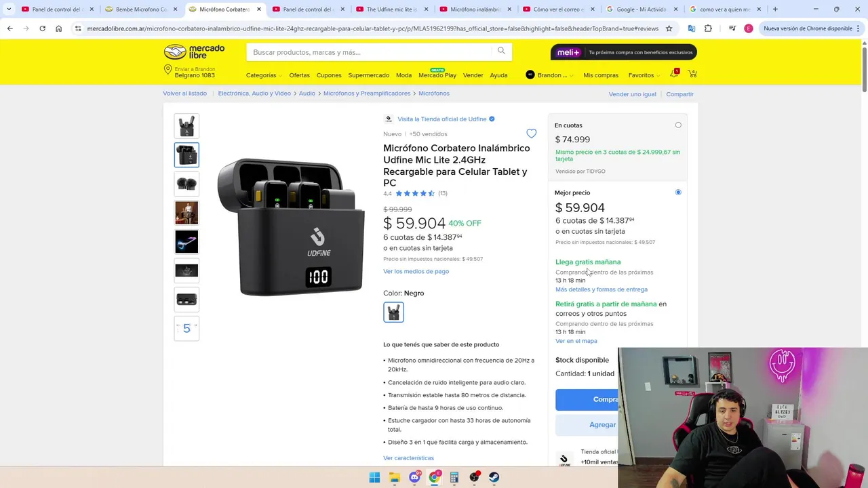
Task: Click the product search input field
Action: tap(370, 52)
